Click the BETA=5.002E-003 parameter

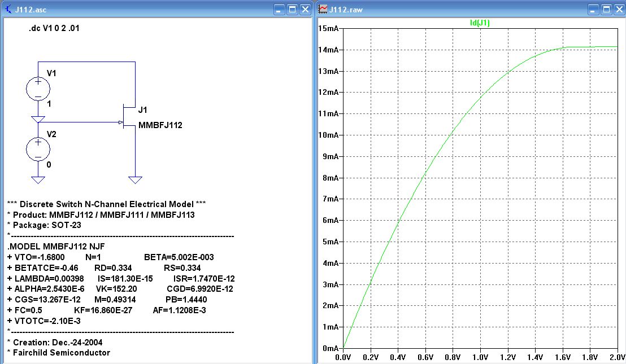[179, 257]
